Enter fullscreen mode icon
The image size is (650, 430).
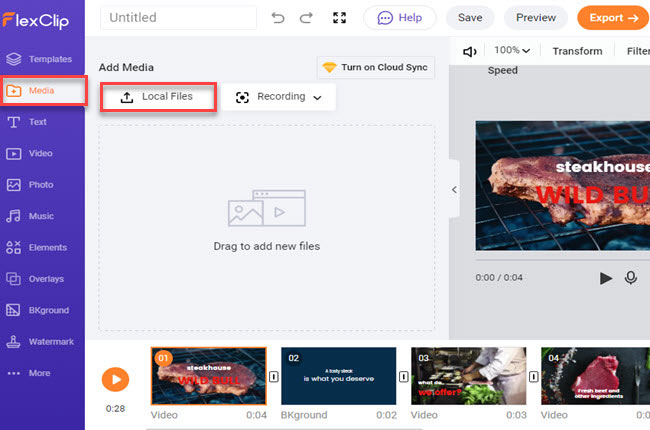tap(340, 18)
